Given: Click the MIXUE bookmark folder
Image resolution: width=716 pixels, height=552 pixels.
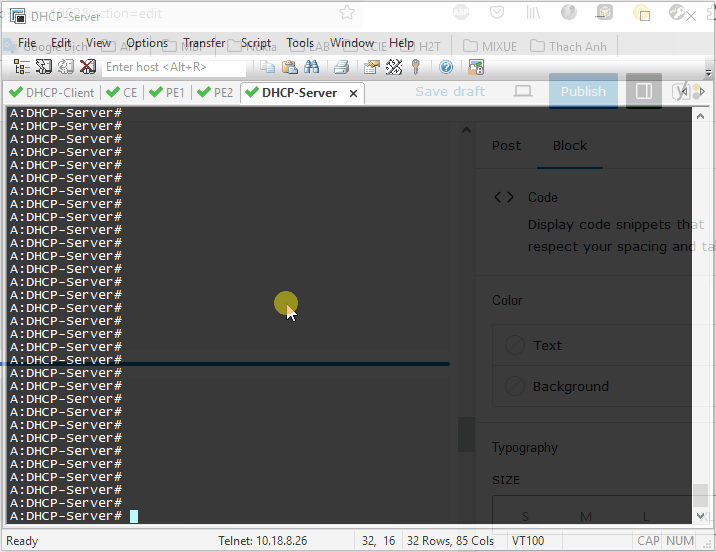Looking at the screenshot, I should click(x=490, y=47).
